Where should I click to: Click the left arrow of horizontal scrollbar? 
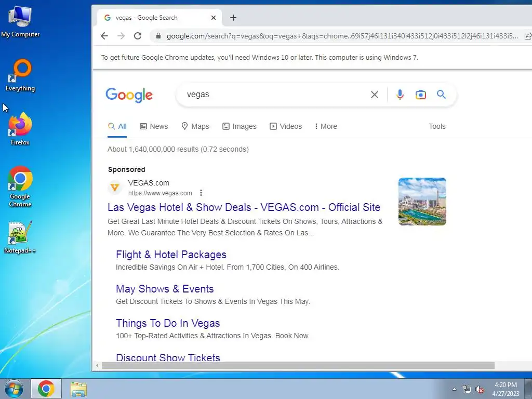[97, 365]
